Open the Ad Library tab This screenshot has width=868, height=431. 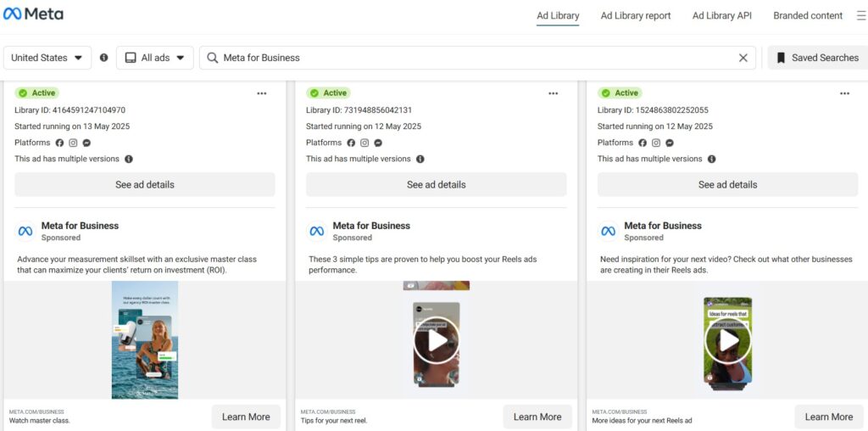click(558, 15)
